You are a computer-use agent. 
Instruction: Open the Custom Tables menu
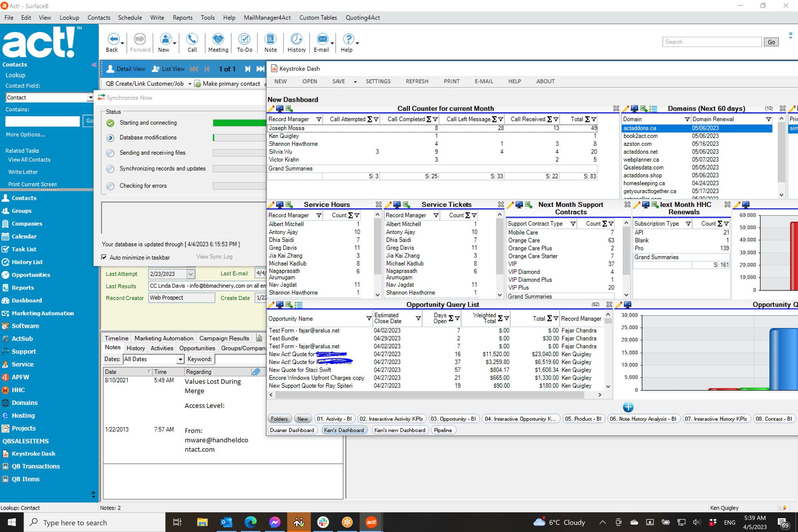[318, 18]
